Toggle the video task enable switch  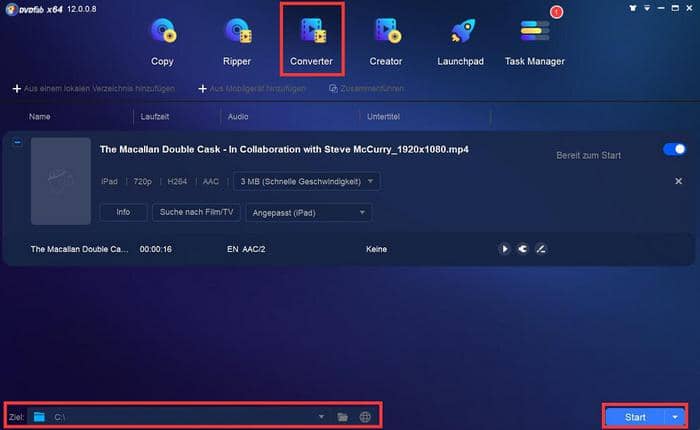click(x=674, y=149)
